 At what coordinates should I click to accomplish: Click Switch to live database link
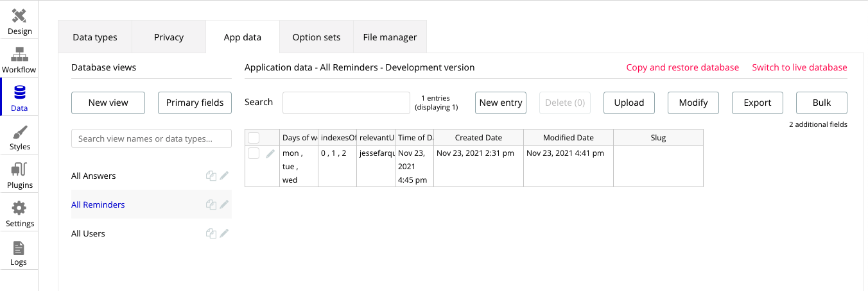click(799, 67)
